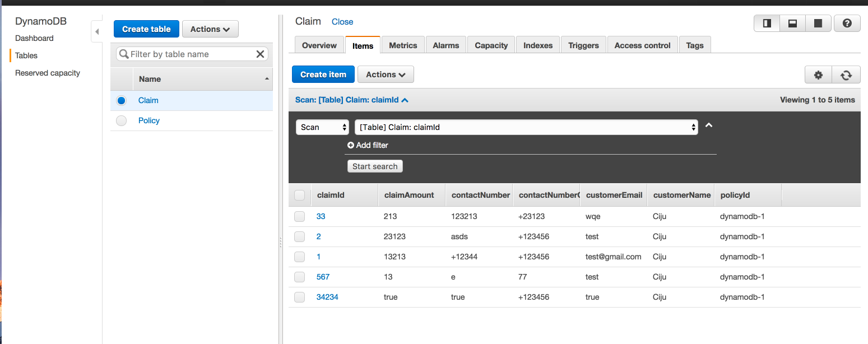Click the Add filter link
This screenshot has width=868, height=344.
click(x=372, y=145)
